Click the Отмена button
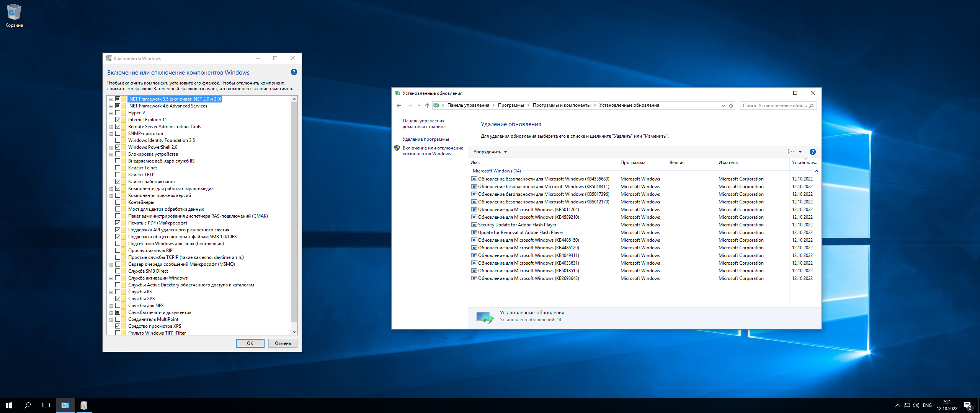 (x=283, y=343)
